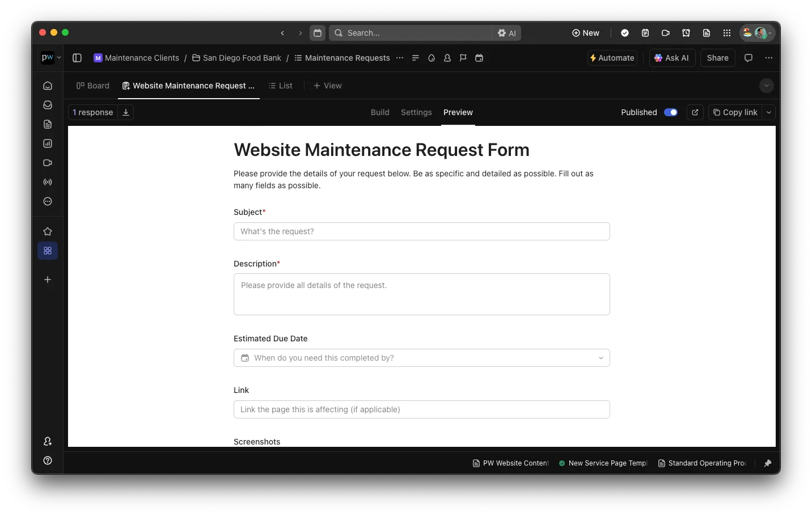The height and width of the screenshot is (516, 812).
Task: Select the Spaces grid icon in sidebar
Action: click(48, 251)
